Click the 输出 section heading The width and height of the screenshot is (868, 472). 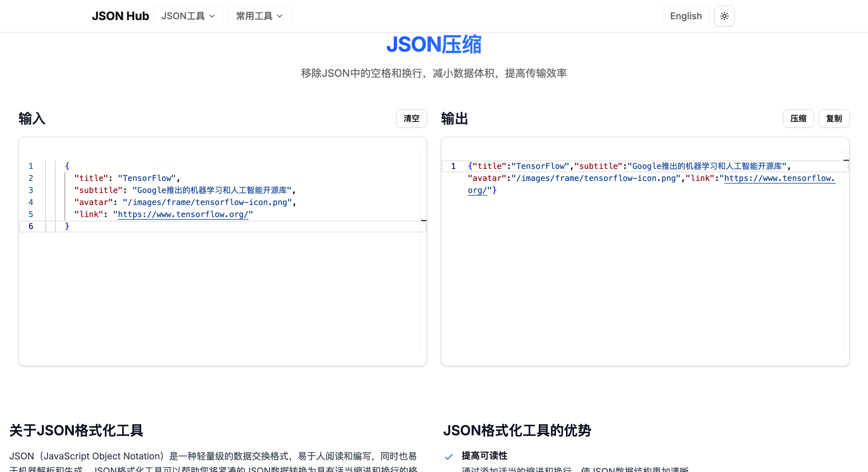pyautogui.click(x=455, y=118)
